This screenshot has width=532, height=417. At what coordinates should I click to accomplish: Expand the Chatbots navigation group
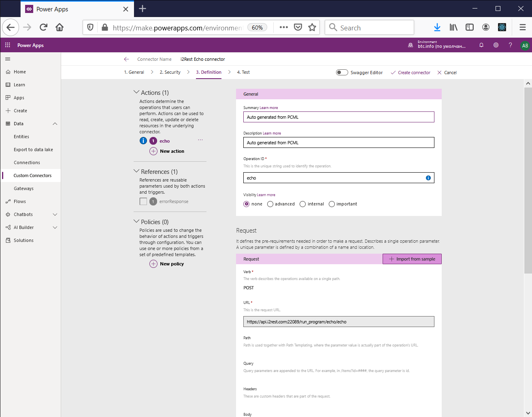pos(55,214)
